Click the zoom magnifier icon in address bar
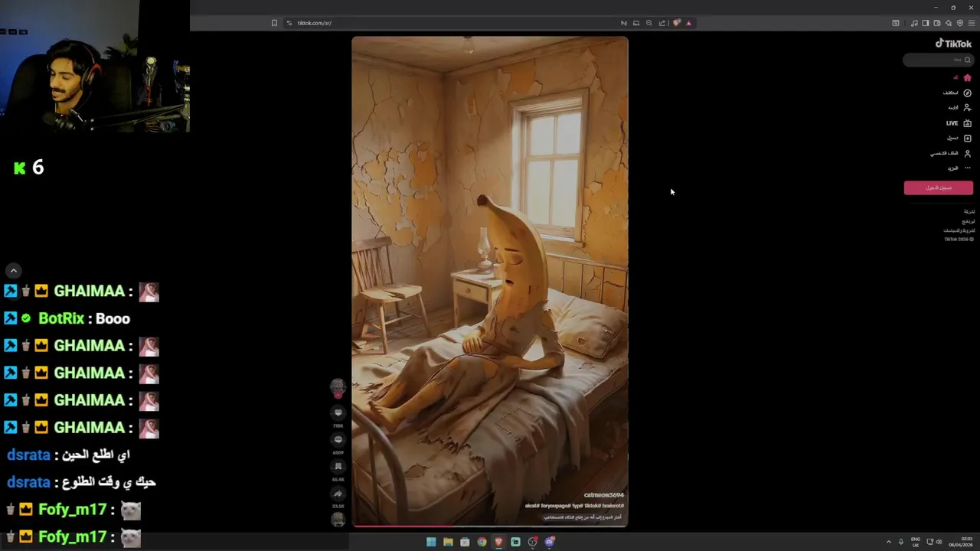The image size is (980, 551). [649, 23]
